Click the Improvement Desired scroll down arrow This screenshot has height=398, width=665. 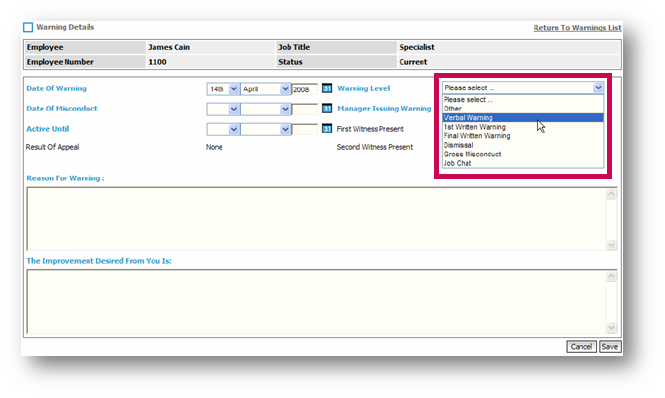pos(611,327)
